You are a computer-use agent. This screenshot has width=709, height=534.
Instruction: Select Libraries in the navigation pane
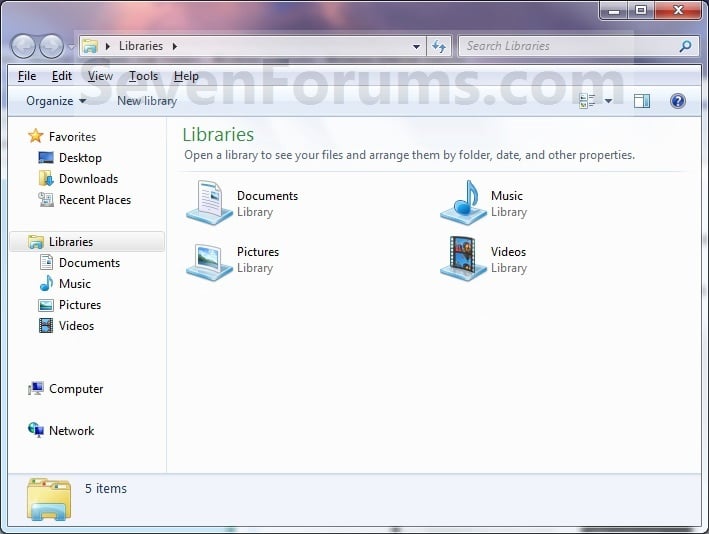[x=71, y=242]
